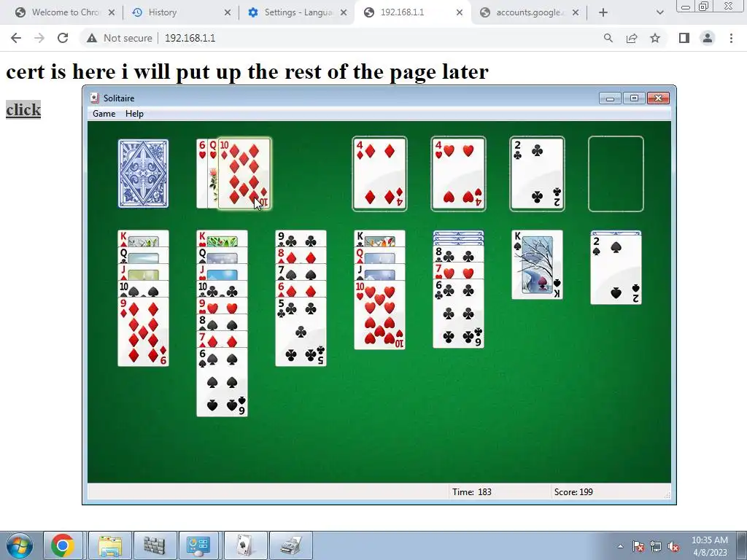Select the 5 of clubs tableau card
This screenshot has height=560, width=747.
pos(301,332)
